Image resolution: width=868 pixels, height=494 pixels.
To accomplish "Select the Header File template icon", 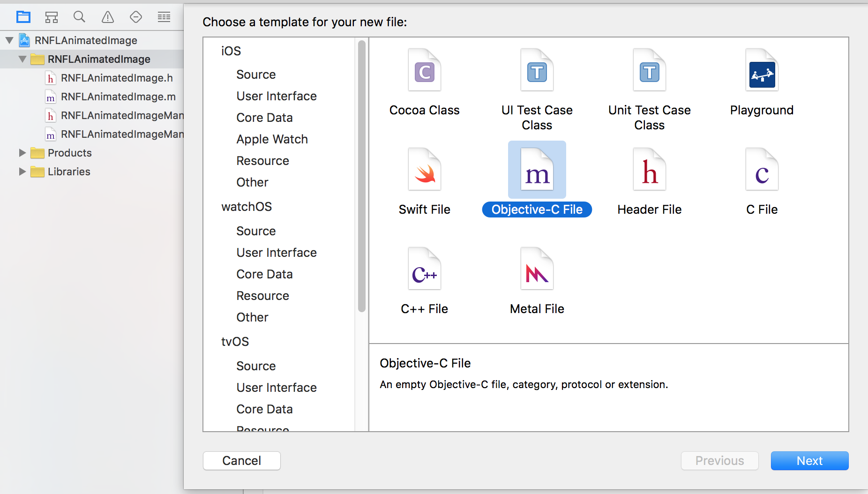I will (649, 170).
